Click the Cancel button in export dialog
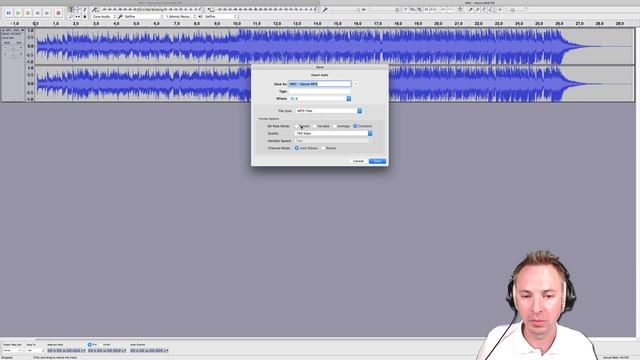The height and width of the screenshot is (360, 640). coord(358,161)
